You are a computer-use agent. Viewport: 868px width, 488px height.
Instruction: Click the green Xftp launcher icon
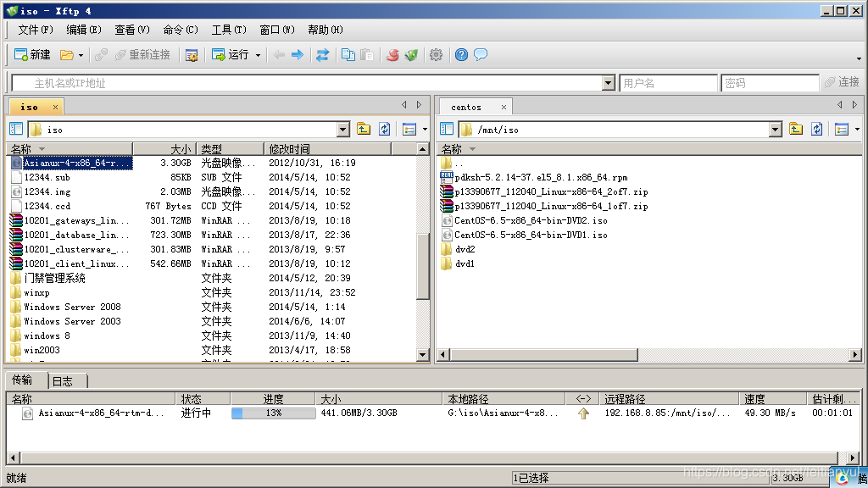pos(411,55)
